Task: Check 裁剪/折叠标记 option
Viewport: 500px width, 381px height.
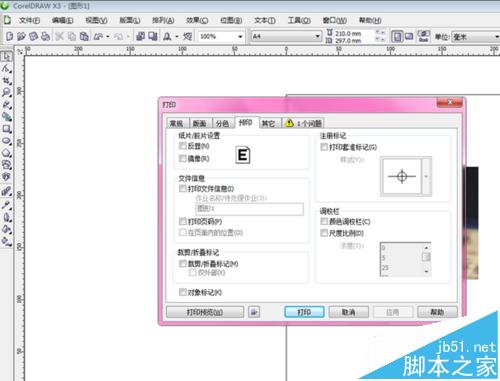Action: [182, 264]
